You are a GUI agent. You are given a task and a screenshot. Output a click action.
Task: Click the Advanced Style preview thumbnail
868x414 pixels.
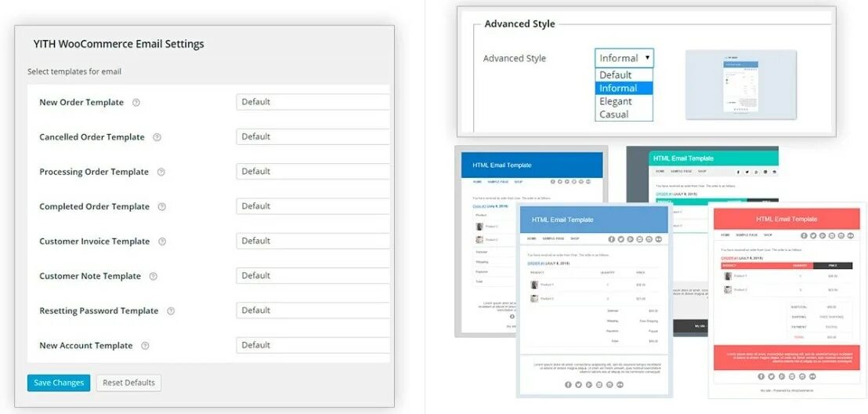point(740,85)
